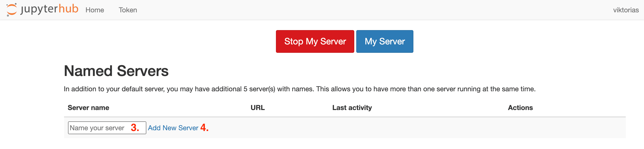Open the blue My Server button
644x149 pixels.
coord(384,41)
